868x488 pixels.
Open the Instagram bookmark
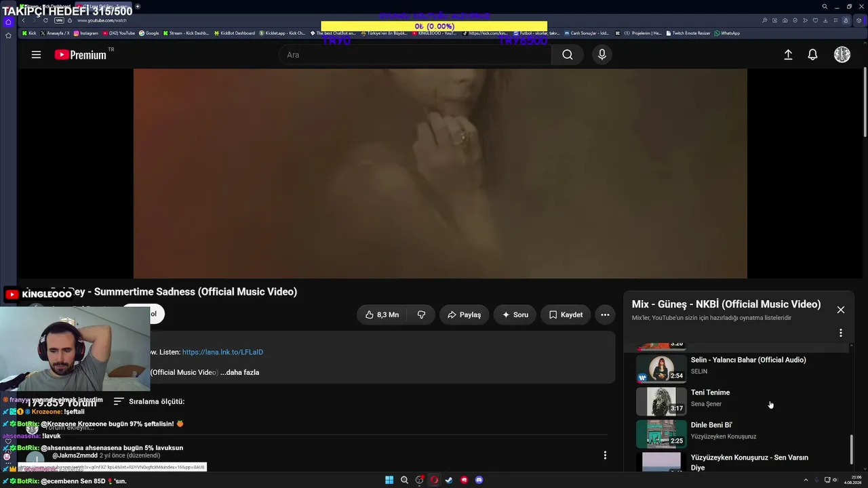86,33
